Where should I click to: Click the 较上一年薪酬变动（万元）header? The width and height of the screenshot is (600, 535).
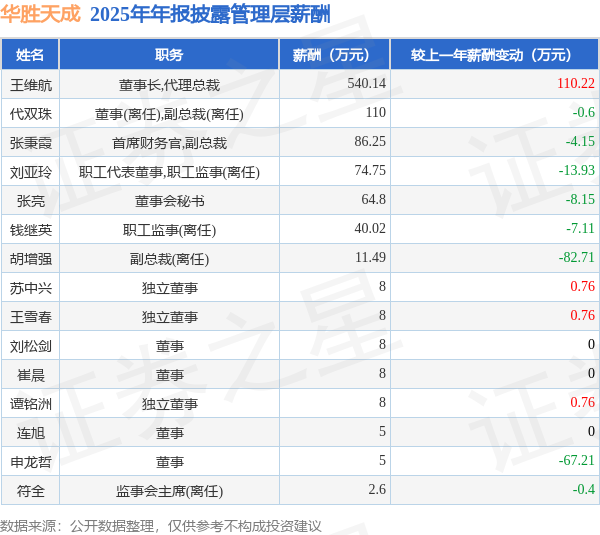coord(494,55)
